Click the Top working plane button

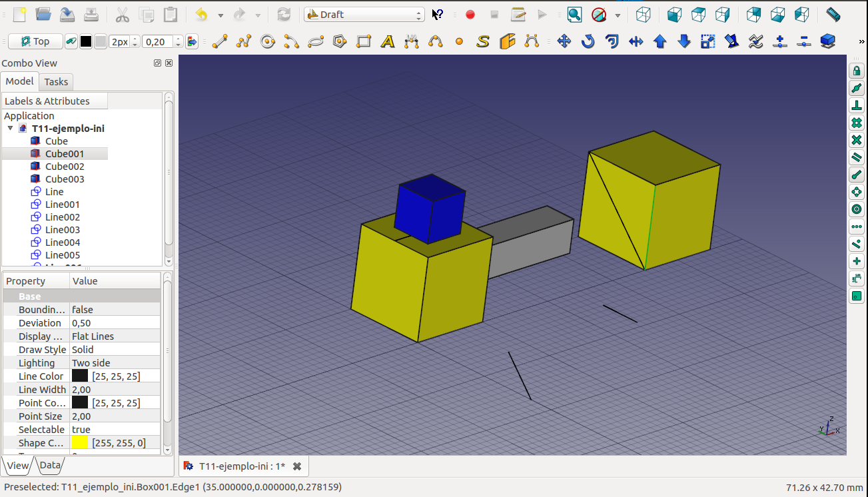click(35, 42)
